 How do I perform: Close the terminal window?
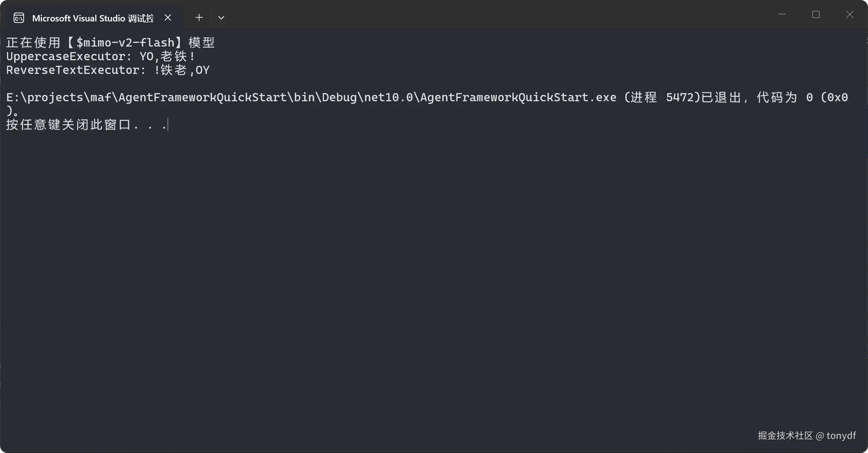pos(850,15)
